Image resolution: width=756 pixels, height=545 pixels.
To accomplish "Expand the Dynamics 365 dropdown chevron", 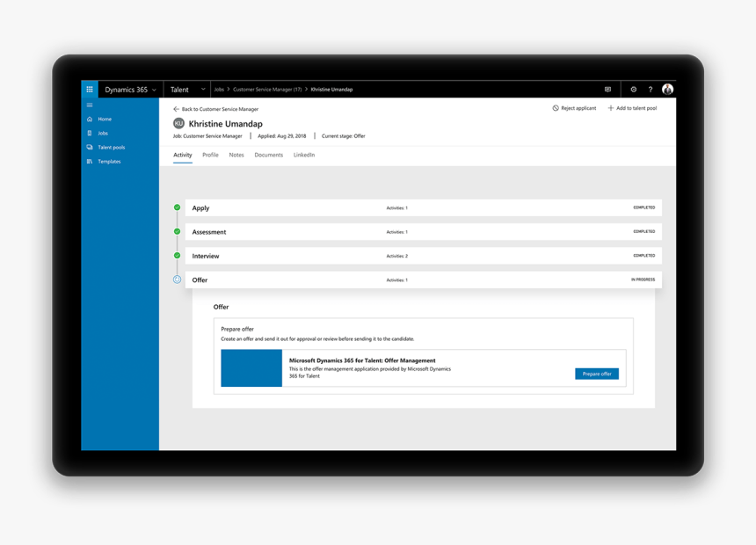I will click(155, 90).
